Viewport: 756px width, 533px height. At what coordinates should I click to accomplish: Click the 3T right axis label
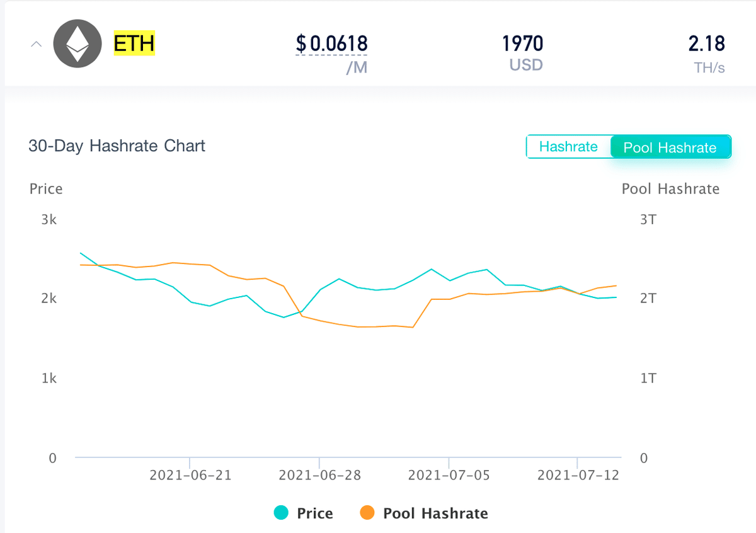click(648, 219)
